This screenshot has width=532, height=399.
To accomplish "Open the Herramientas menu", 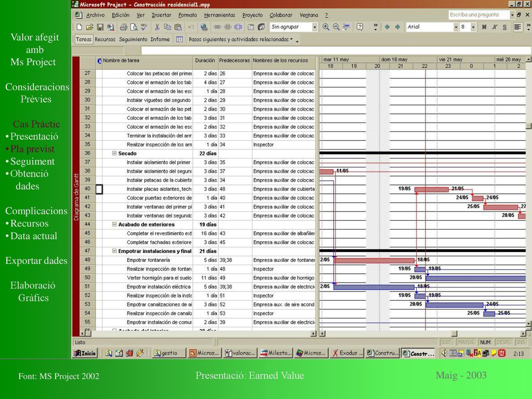I will 220,15.
